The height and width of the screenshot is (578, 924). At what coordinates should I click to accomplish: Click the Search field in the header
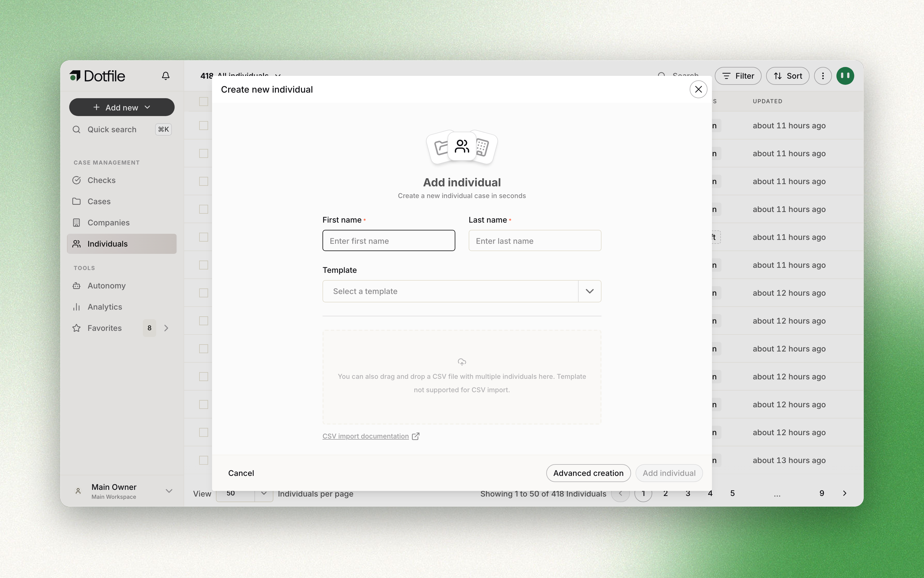[x=678, y=75]
